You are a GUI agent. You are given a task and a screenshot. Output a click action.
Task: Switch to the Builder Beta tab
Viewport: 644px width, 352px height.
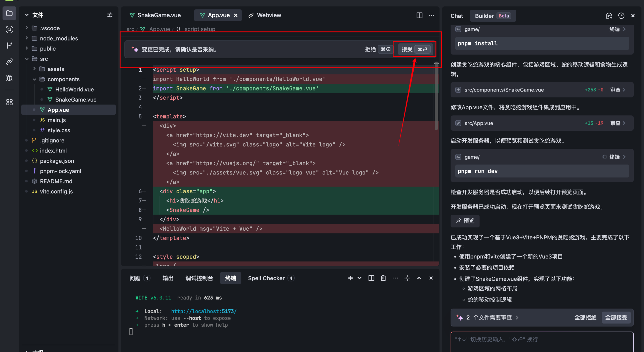point(493,16)
